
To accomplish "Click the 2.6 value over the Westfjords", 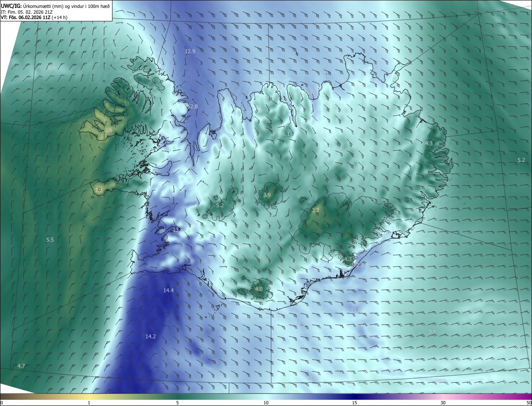I will [x=108, y=130].
